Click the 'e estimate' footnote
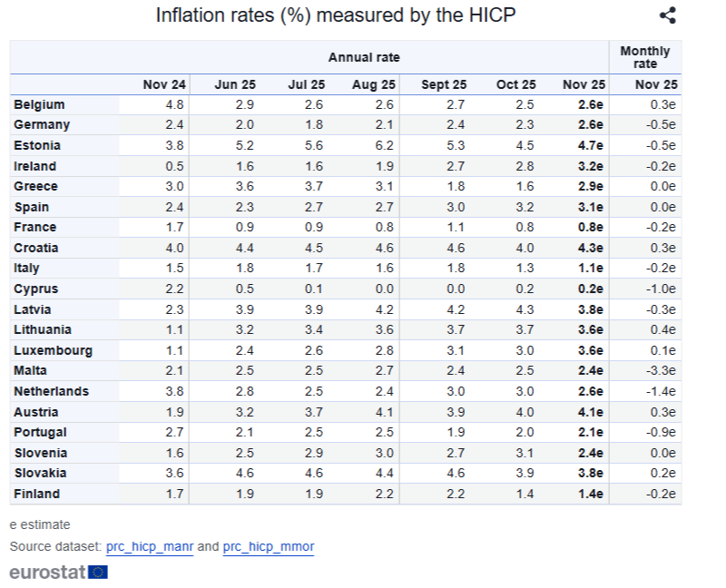This screenshot has width=726, height=588. tap(40, 524)
